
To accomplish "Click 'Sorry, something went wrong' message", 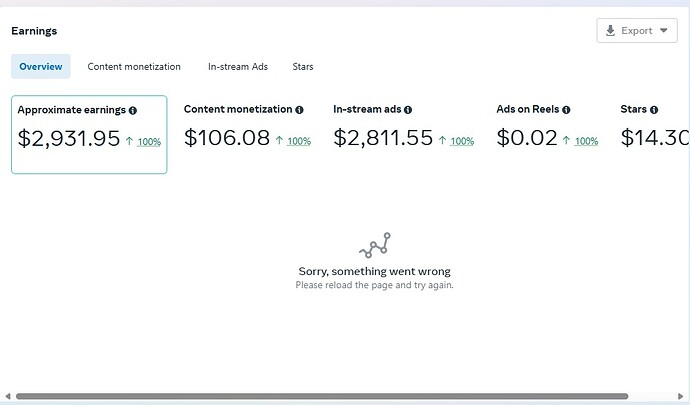I will [374, 271].
